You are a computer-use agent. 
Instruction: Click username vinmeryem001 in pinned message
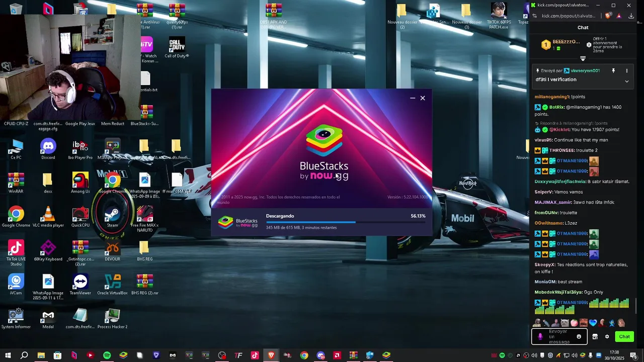click(585, 71)
